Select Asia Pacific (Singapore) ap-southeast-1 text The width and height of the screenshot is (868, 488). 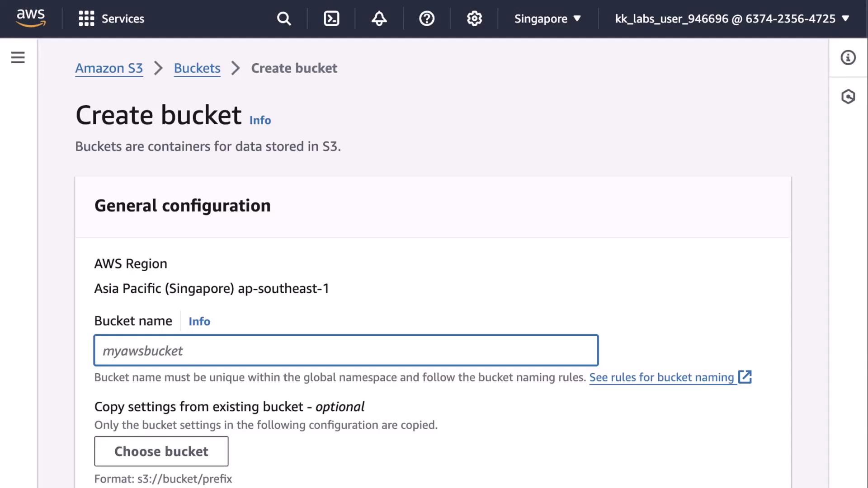(212, 288)
